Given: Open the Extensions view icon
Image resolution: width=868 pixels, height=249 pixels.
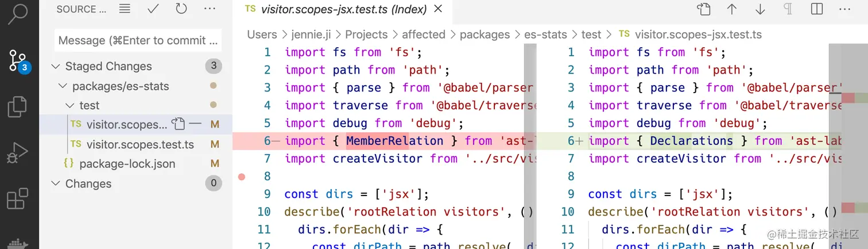Looking at the screenshot, I should [x=17, y=200].
